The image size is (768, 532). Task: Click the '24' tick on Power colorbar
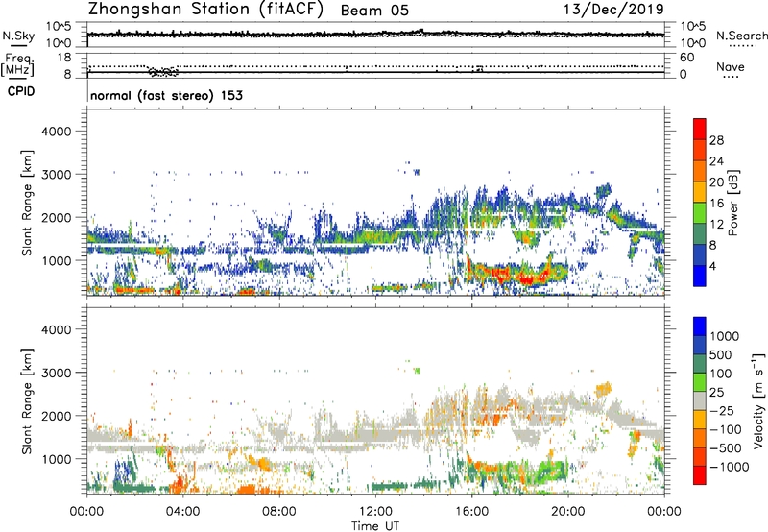716,161
